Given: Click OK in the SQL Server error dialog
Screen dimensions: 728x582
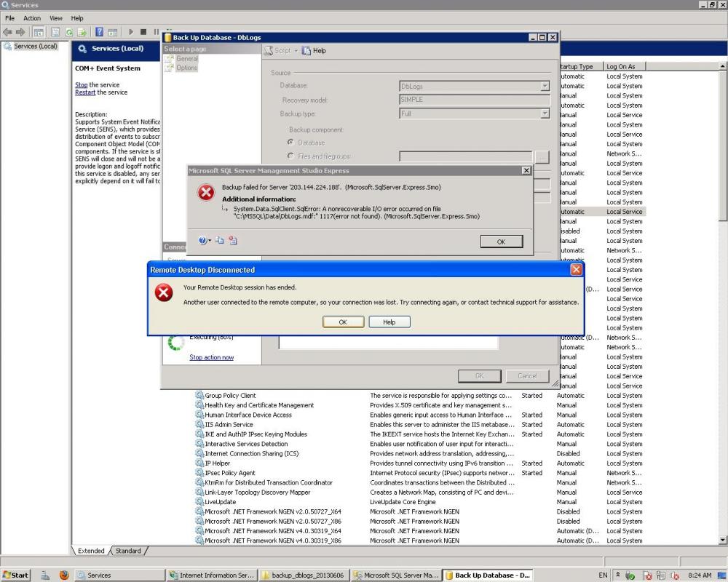Looking at the screenshot, I should pyautogui.click(x=502, y=242).
